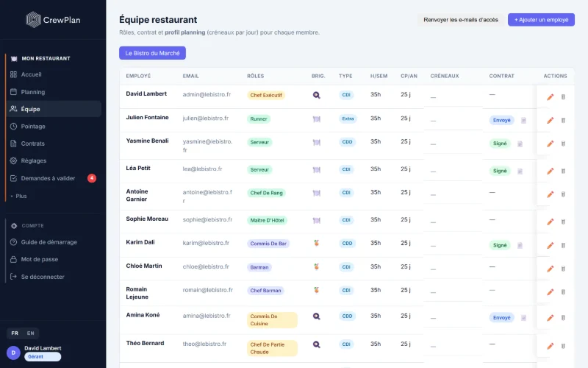Click Sophie Moreau employee name
Screen dimensions: 588x368
point(147,219)
